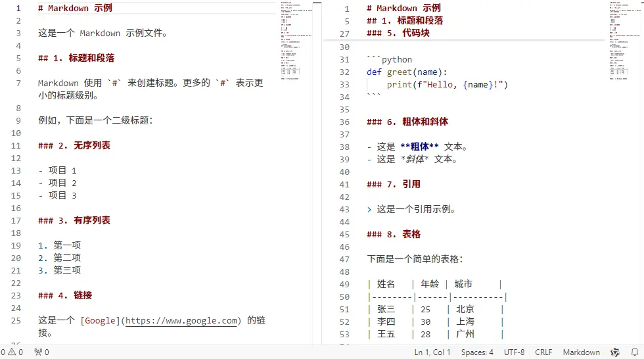Click the blockquote '>' marker on line 43
The height and width of the screenshot is (359, 644).
click(369, 210)
